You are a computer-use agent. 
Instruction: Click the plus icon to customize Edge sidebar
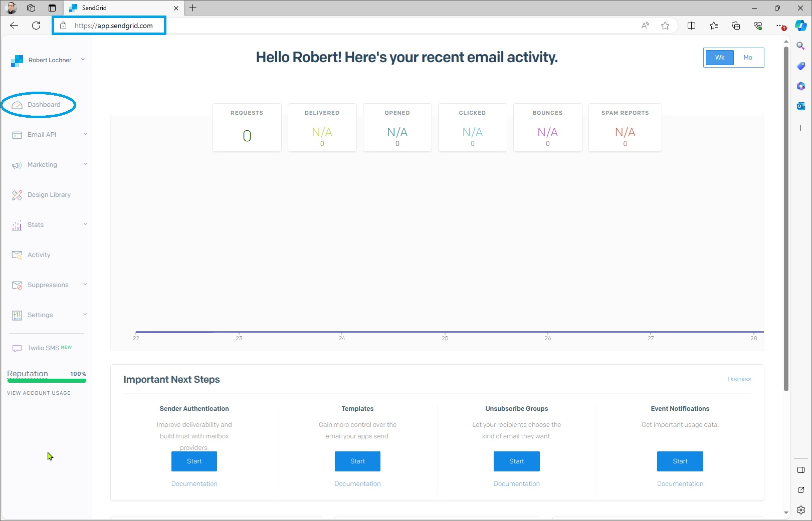click(801, 128)
